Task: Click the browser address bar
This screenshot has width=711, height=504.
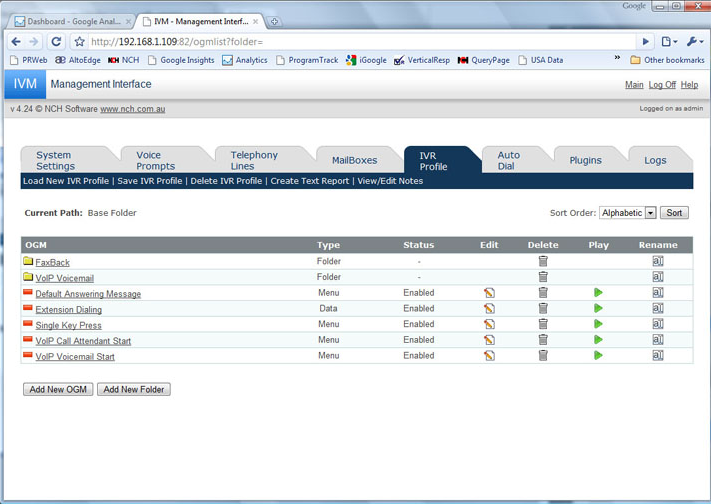Action: (x=360, y=42)
